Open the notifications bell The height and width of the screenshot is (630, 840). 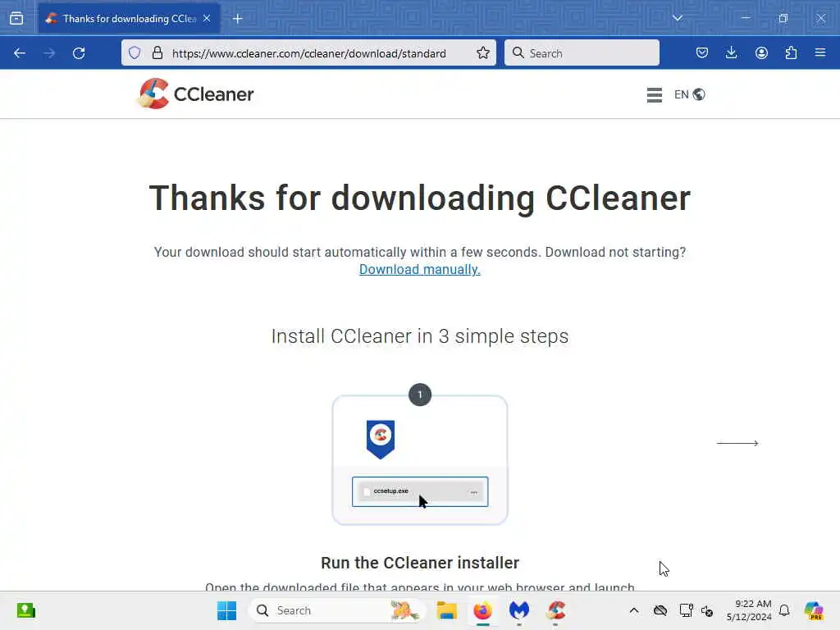784,610
